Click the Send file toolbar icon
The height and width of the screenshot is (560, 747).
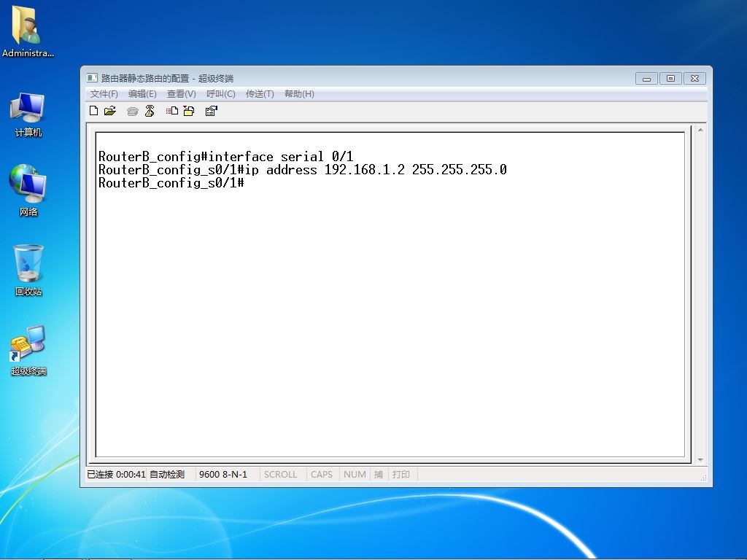pyautogui.click(x=172, y=111)
